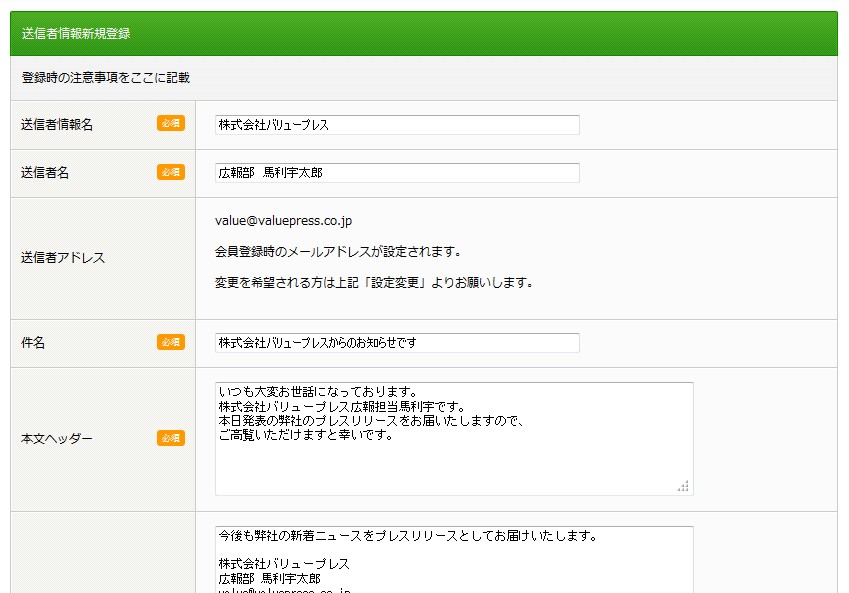Click the value@valuepress.co.jp address text
The width and height of the screenshot is (849, 593).
pos(283,221)
